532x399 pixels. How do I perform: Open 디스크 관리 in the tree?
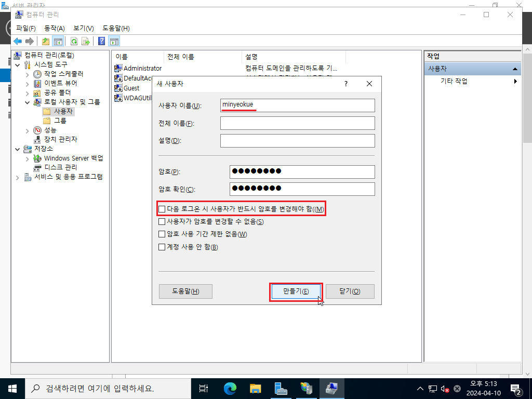click(x=60, y=168)
